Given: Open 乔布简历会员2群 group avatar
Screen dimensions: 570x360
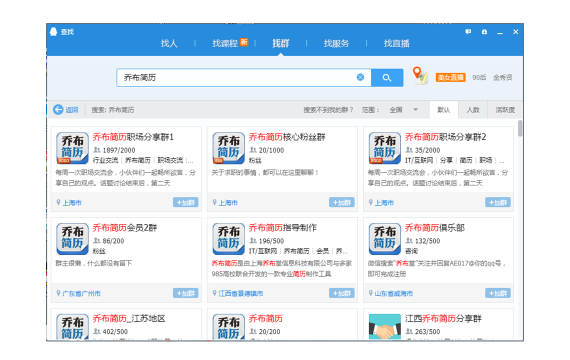Looking at the screenshot, I should click(72, 239).
